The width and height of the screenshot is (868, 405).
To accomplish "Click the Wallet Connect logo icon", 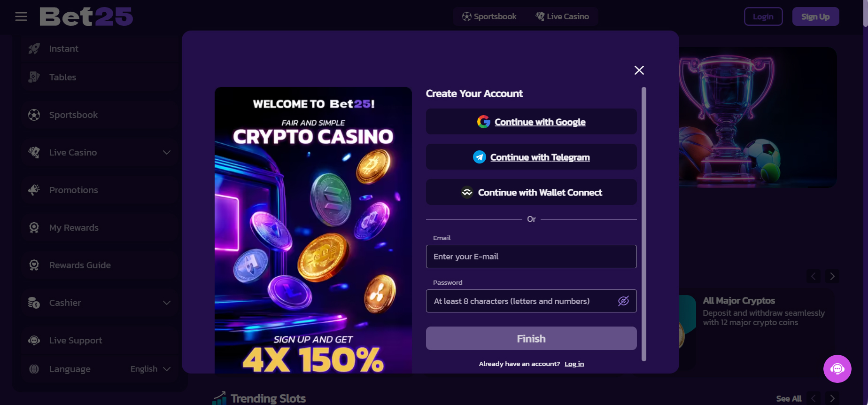I will [x=467, y=193].
